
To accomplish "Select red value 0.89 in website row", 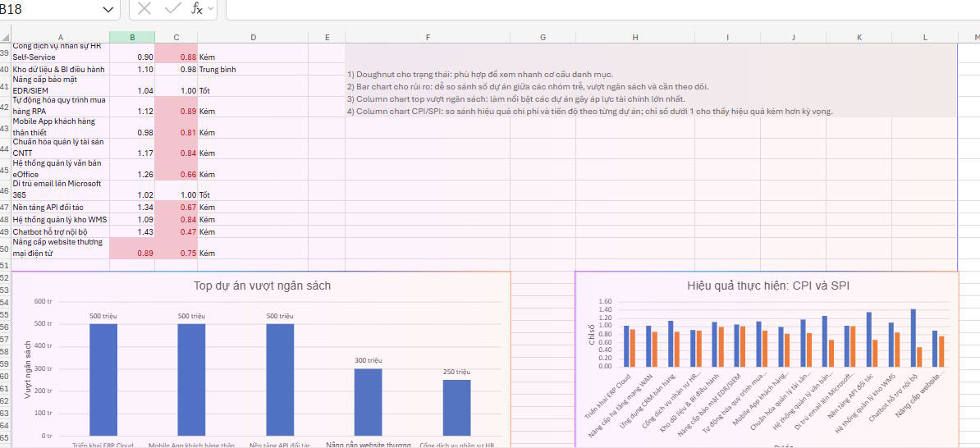I will [x=132, y=248].
